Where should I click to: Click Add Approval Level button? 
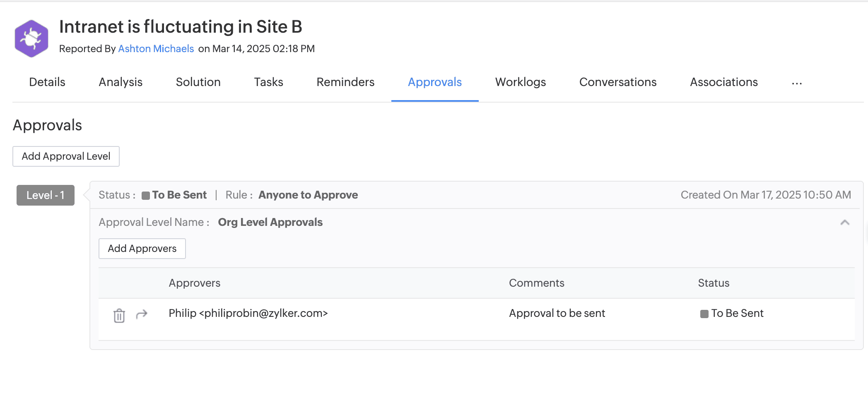(66, 156)
